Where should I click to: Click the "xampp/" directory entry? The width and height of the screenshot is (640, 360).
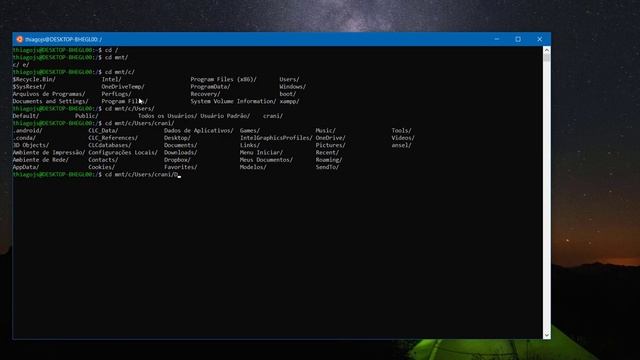(289, 101)
